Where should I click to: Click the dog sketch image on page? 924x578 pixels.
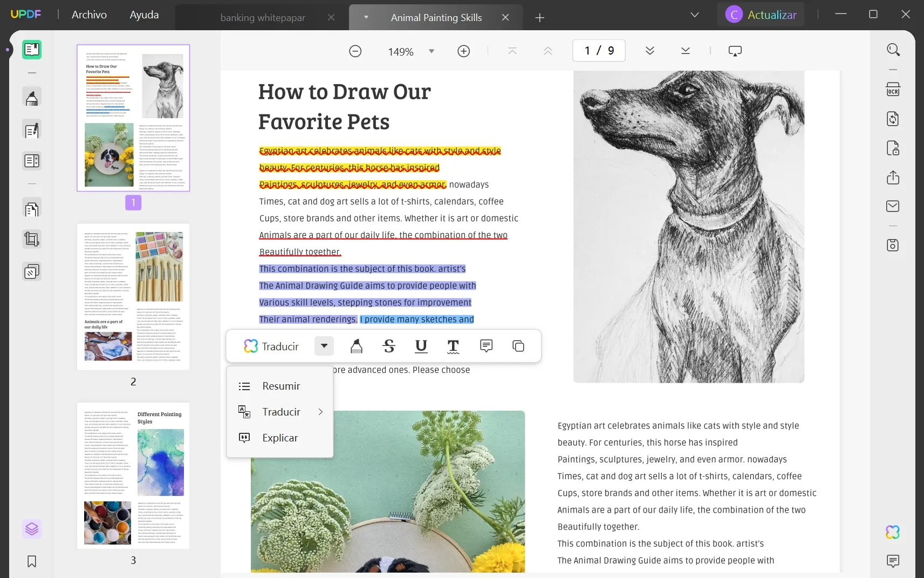(x=689, y=227)
